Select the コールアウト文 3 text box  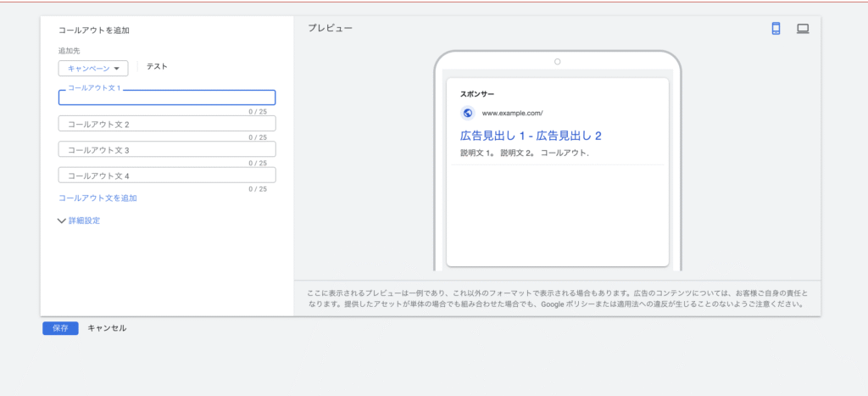[x=167, y=150]
